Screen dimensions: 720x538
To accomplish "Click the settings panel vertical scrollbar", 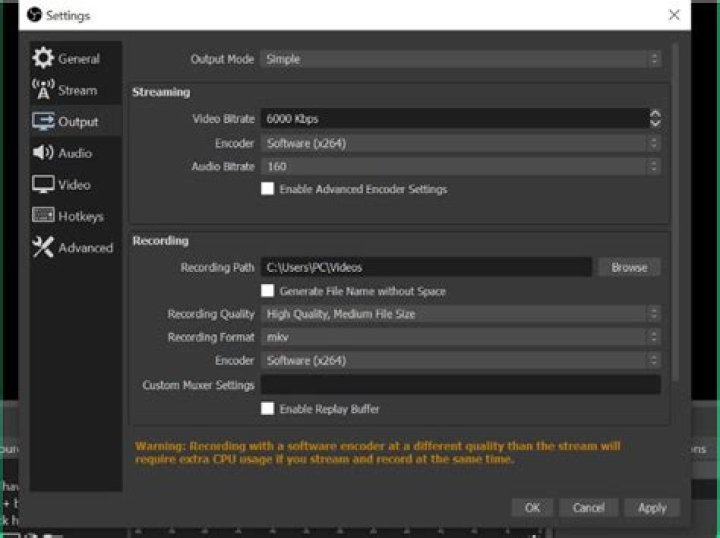I will pos(675,212).
